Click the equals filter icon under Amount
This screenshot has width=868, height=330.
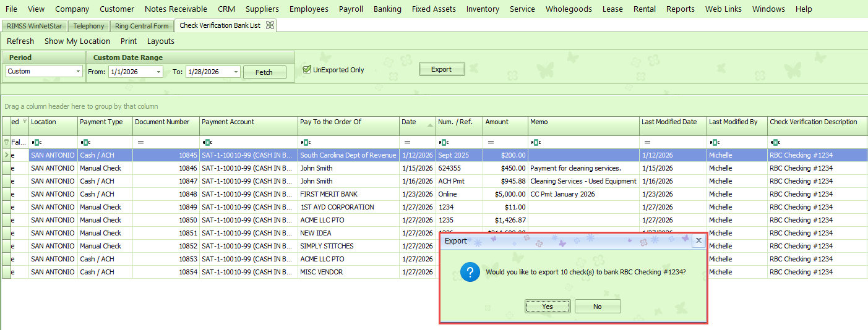point(490,142)
